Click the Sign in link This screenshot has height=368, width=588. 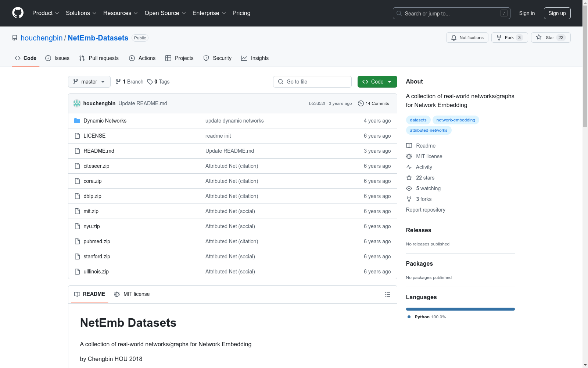[527, 13]
